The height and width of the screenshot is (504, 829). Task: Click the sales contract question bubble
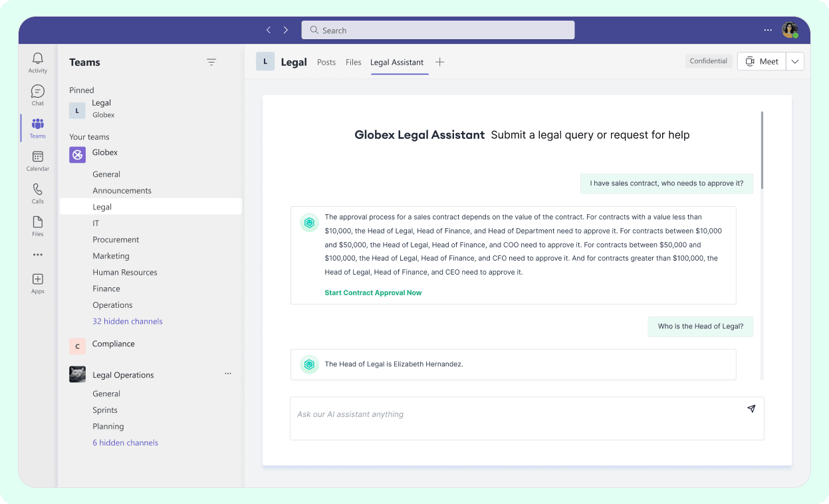point(667,184)
